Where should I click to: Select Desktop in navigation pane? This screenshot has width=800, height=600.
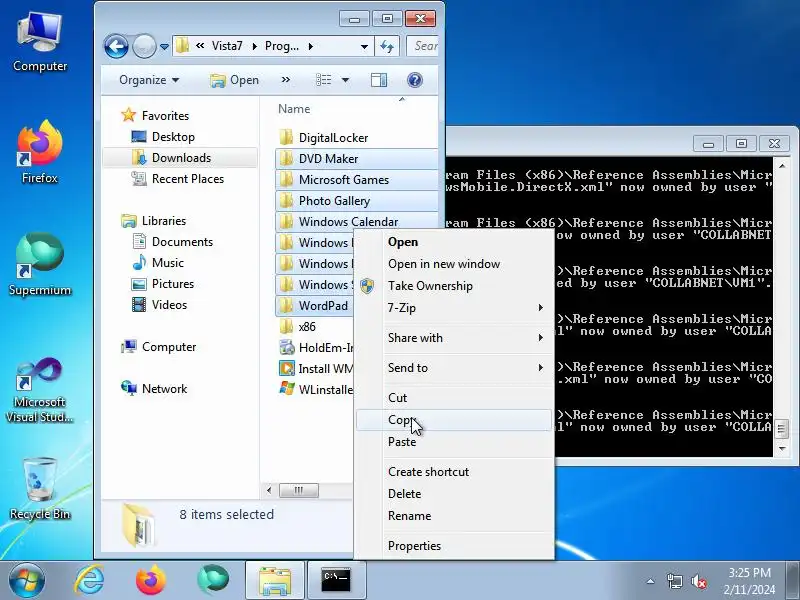[x=173, y=137]
